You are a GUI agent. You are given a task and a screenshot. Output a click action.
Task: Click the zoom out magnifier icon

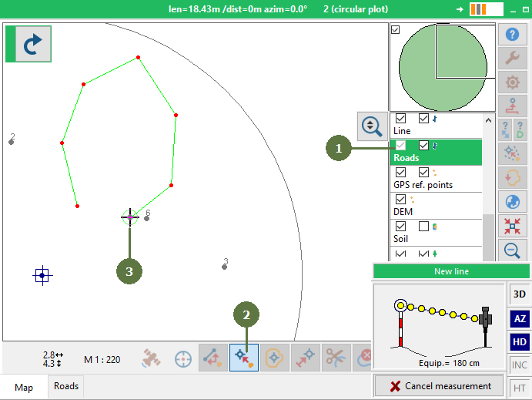click(x=512, y=250)
